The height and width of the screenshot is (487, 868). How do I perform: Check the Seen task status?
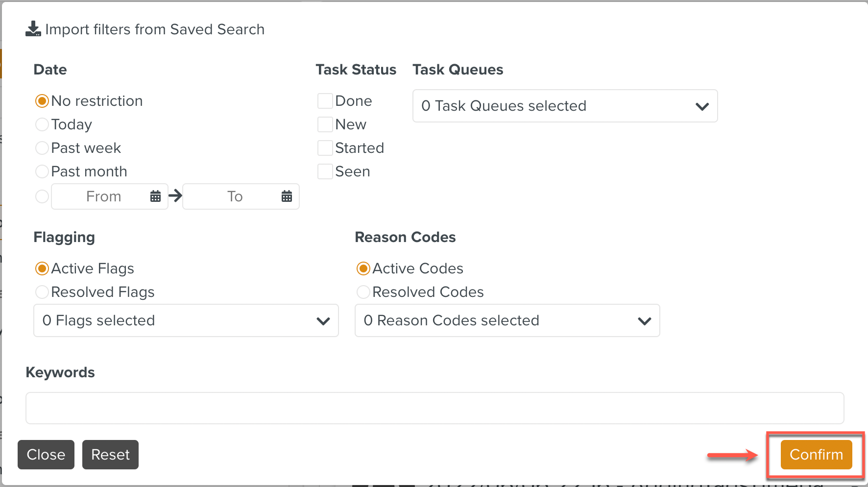[x=325, y=171]
